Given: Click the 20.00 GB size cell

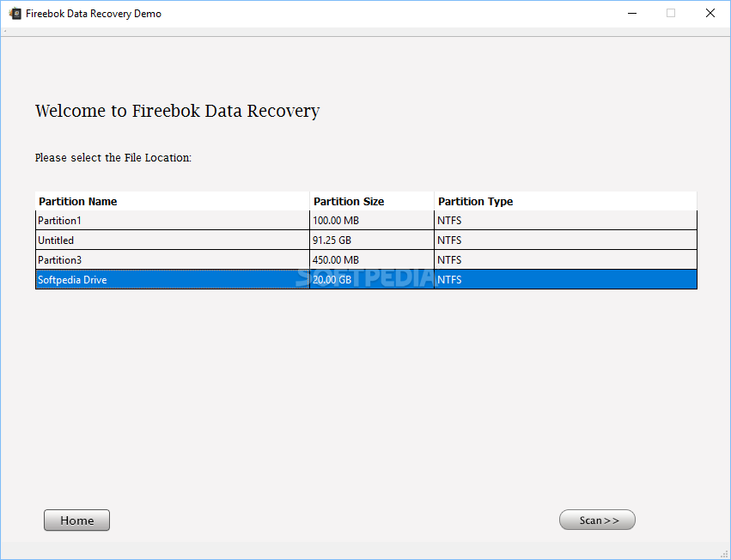Looking at the screenshot, I should (x=372, y=279).
